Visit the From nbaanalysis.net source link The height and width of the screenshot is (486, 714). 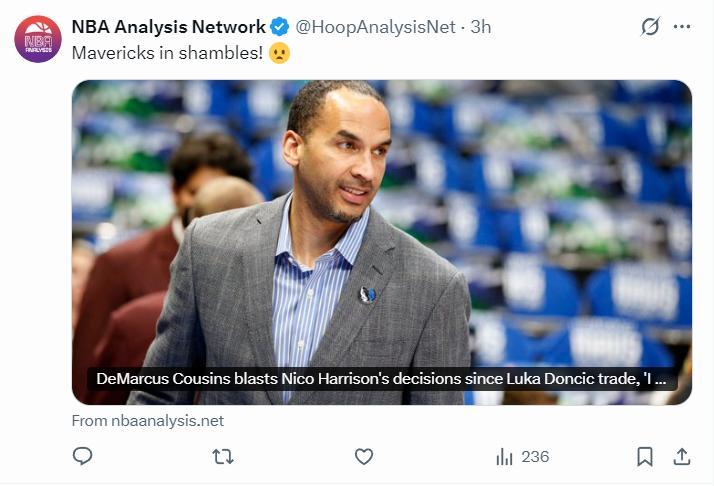(148, 421)
